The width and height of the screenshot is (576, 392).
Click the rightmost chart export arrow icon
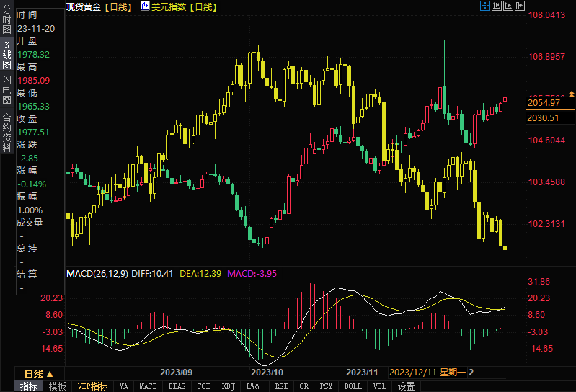[x=519, y=6]
